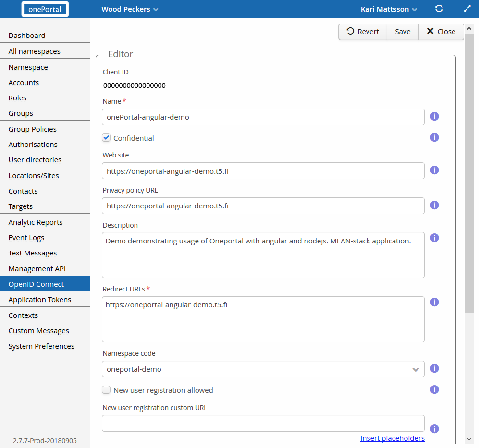Click info icon next to Name field

[x=434, y=116]
